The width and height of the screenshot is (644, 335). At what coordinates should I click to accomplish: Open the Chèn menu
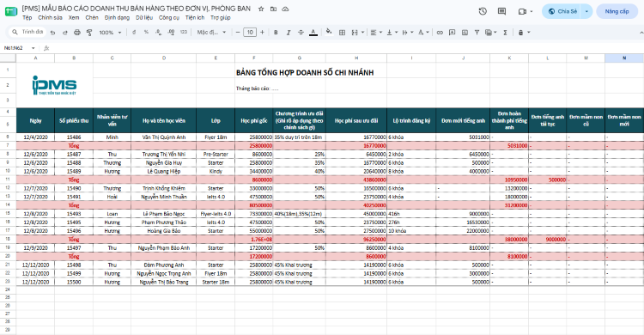[92, 18]
